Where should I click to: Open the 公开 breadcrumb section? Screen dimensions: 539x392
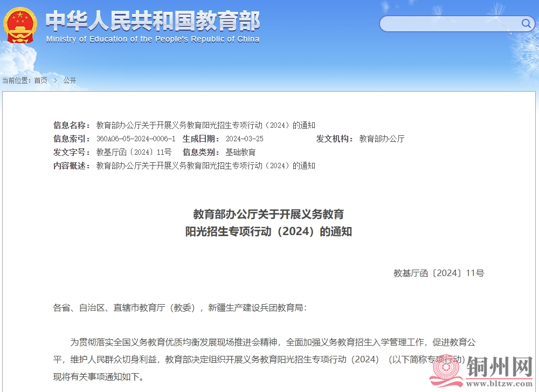(x=70, y=79)
